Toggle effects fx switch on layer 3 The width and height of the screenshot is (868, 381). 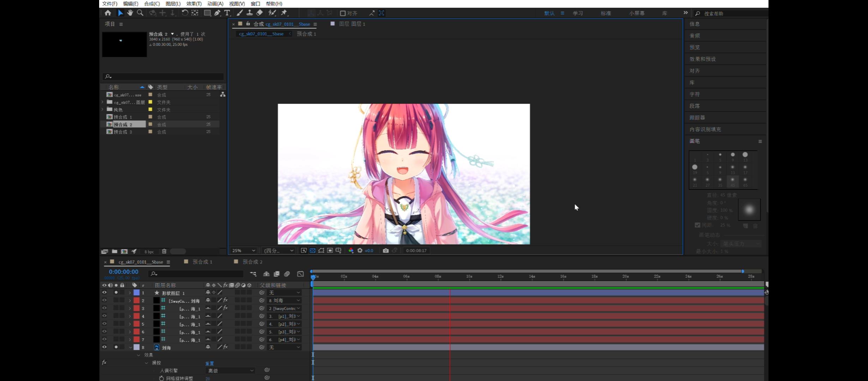pos(225,308)
